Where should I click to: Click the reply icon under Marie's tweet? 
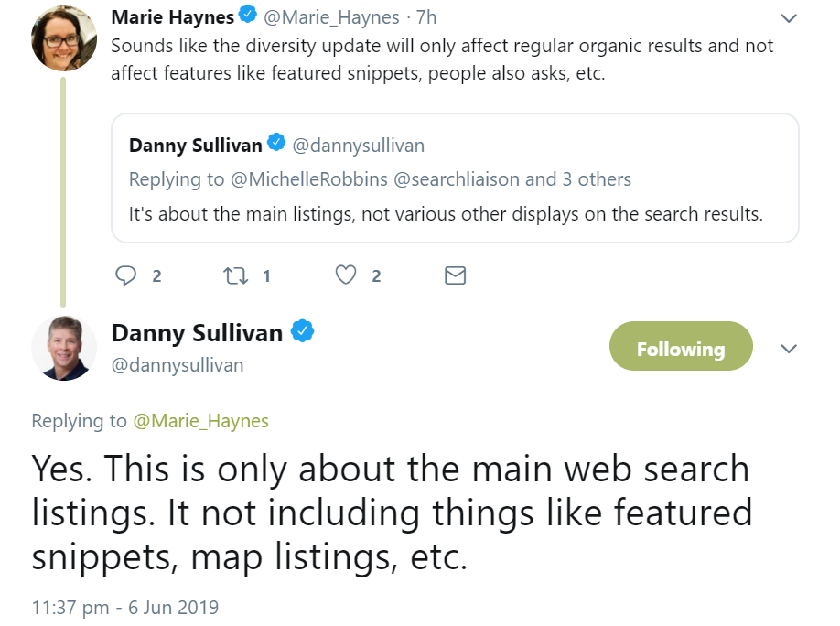128,275
